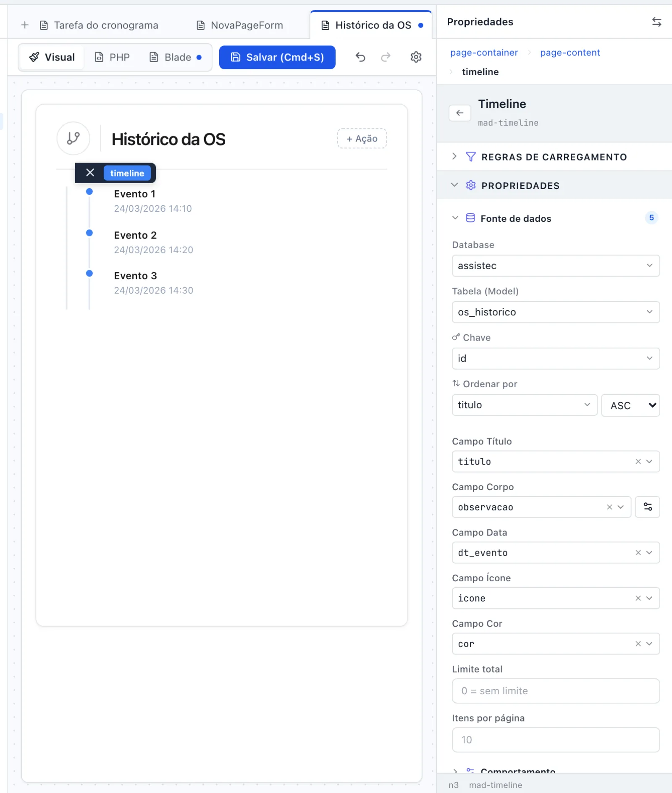Click Salvar (Cmd+S) button
This screenshot has width=672, height=793.
[x=277, y=57]
